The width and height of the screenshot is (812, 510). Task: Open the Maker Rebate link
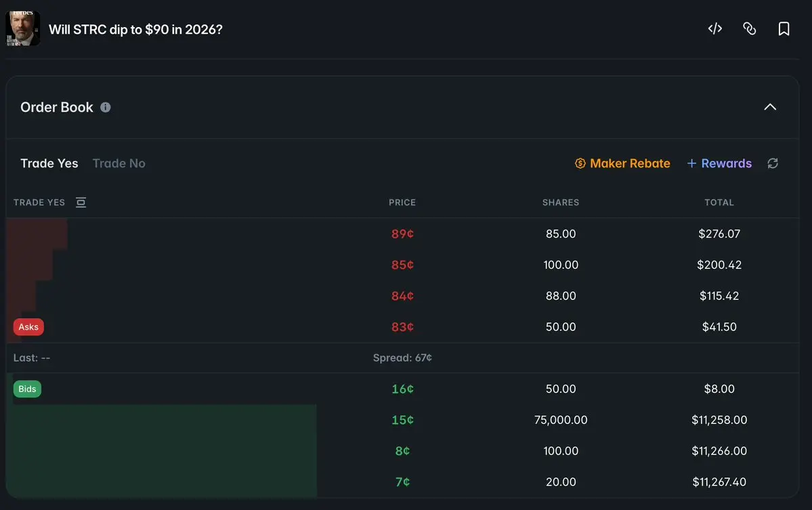(630, 163)
